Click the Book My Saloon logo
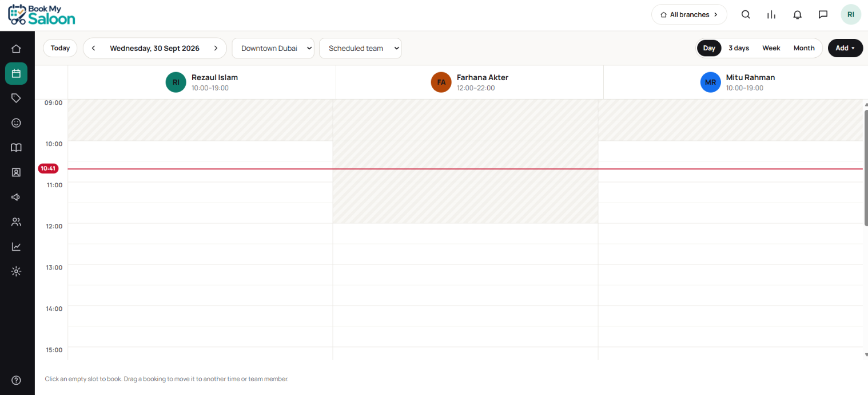Screen dimensions: 868x395 point(42,15)
